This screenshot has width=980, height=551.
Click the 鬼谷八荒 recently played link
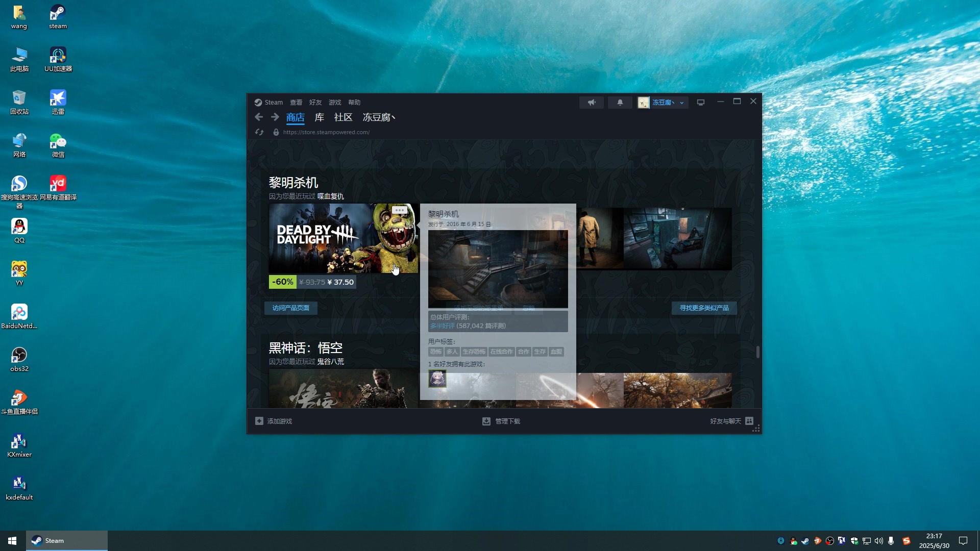tap(331, 362)
